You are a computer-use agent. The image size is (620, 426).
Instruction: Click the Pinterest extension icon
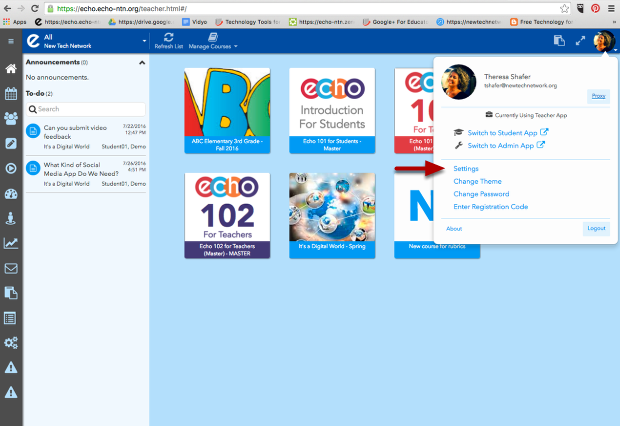pos(595,8)
